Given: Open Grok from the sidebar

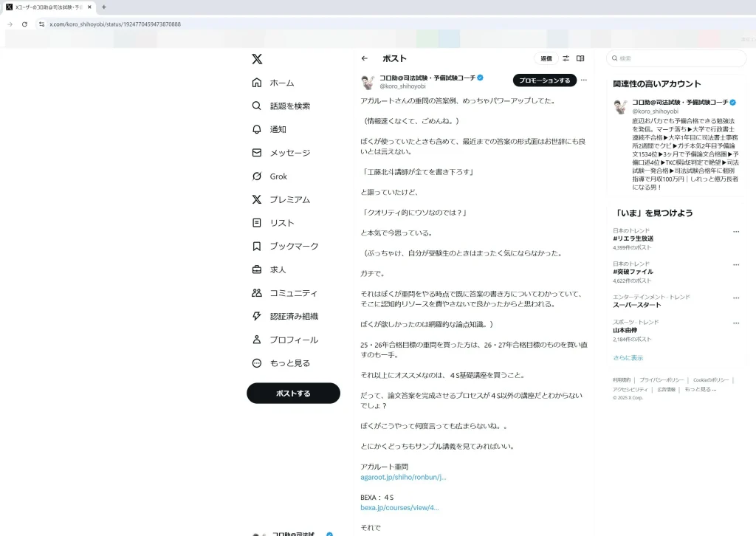Looking at the screenshot, I should coord(270,176).
